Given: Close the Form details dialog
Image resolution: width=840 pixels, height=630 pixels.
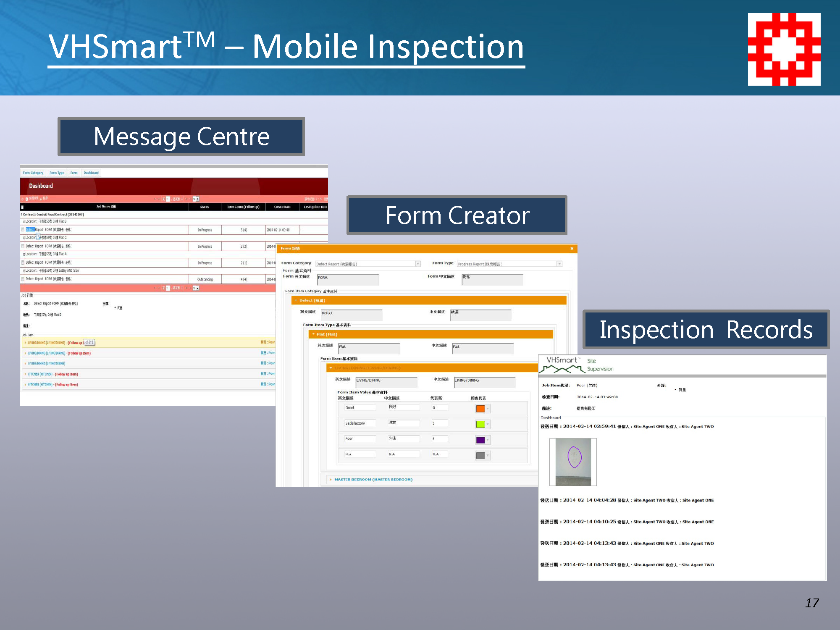Looking at the screenshot, I should pos(572,249).
